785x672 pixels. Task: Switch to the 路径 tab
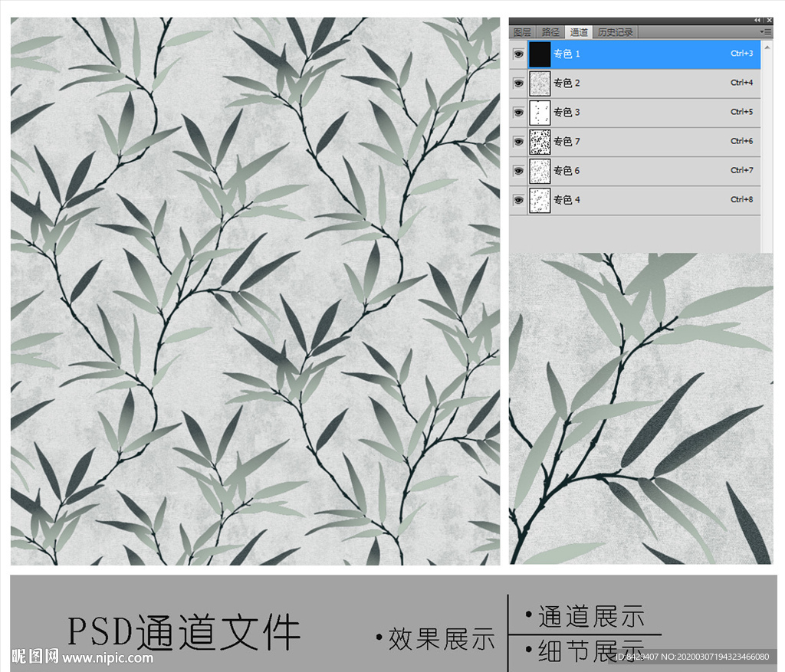point(550,32)
